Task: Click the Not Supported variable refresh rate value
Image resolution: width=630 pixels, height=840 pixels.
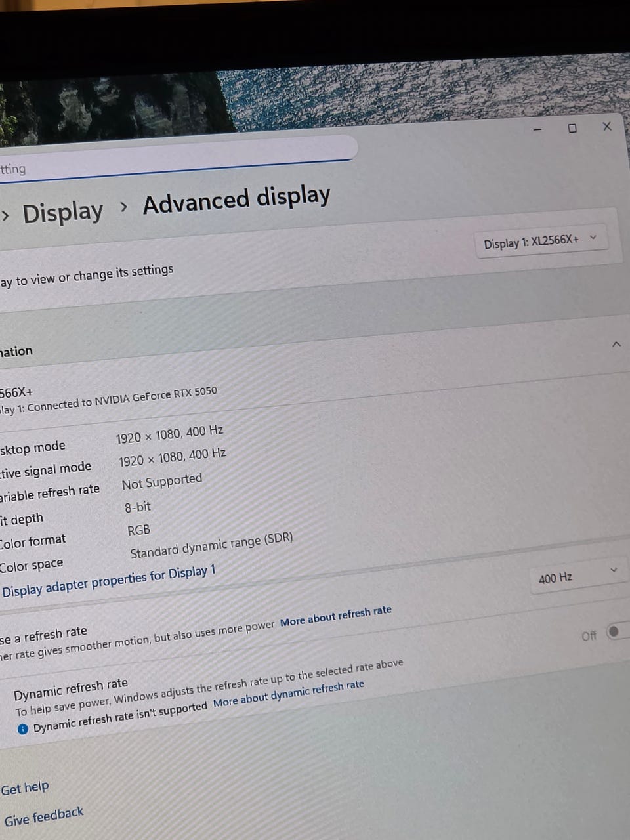Action: (162, 482)
